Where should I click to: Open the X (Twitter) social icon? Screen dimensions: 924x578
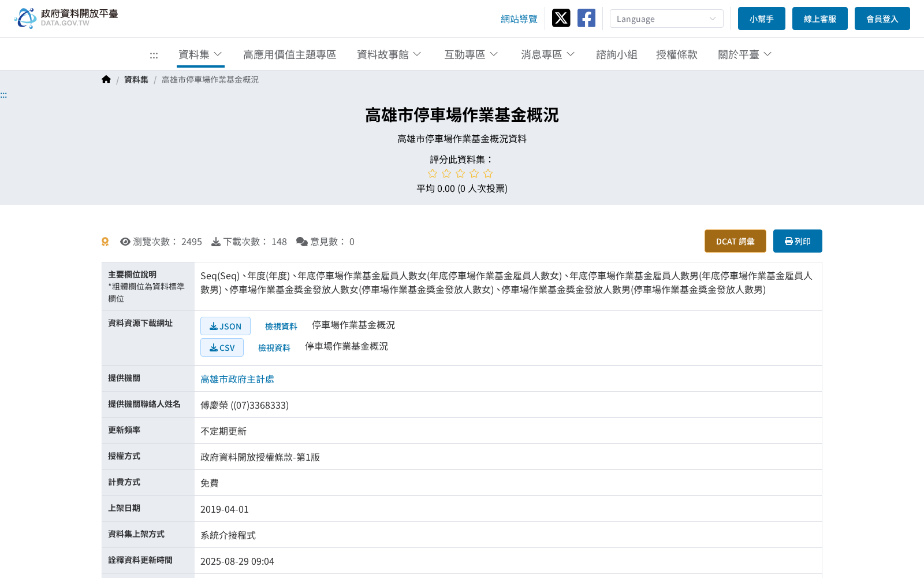[561, 18]
